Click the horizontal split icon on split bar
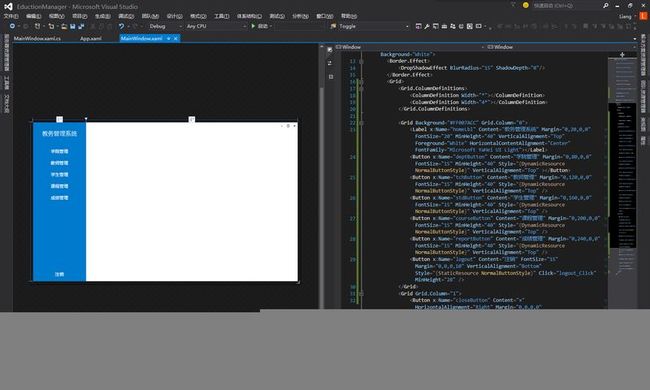This screenshot has height=390, width=650. pyautogui.click(x=330, y=77)
